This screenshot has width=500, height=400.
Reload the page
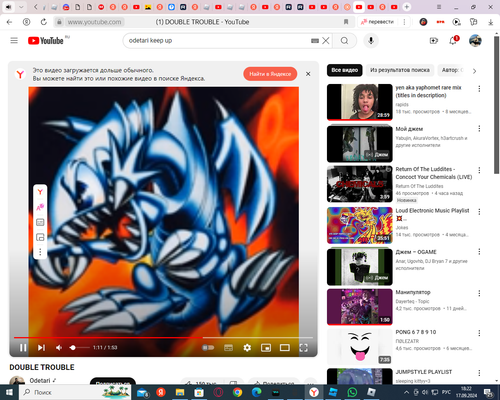coord(44,22)
